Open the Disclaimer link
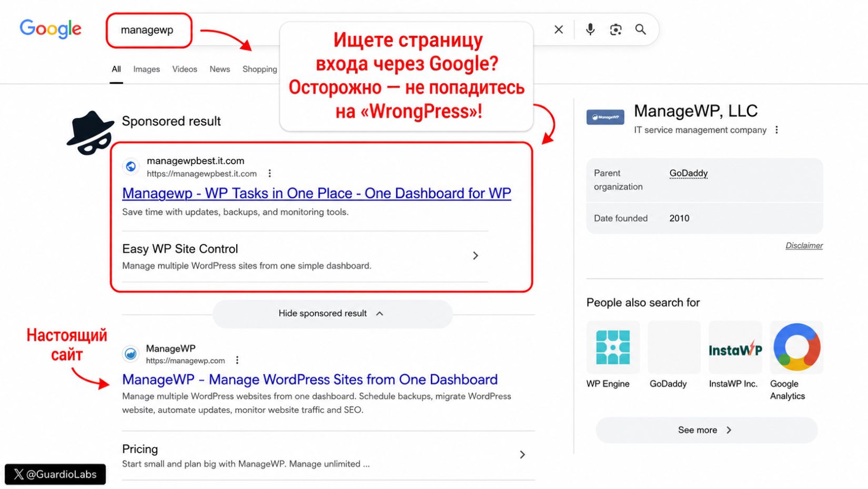 click(x=804, y=245)
